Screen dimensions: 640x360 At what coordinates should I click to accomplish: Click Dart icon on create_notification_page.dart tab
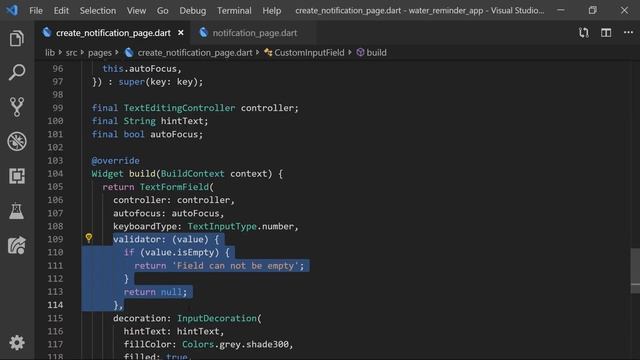(47, 32)
